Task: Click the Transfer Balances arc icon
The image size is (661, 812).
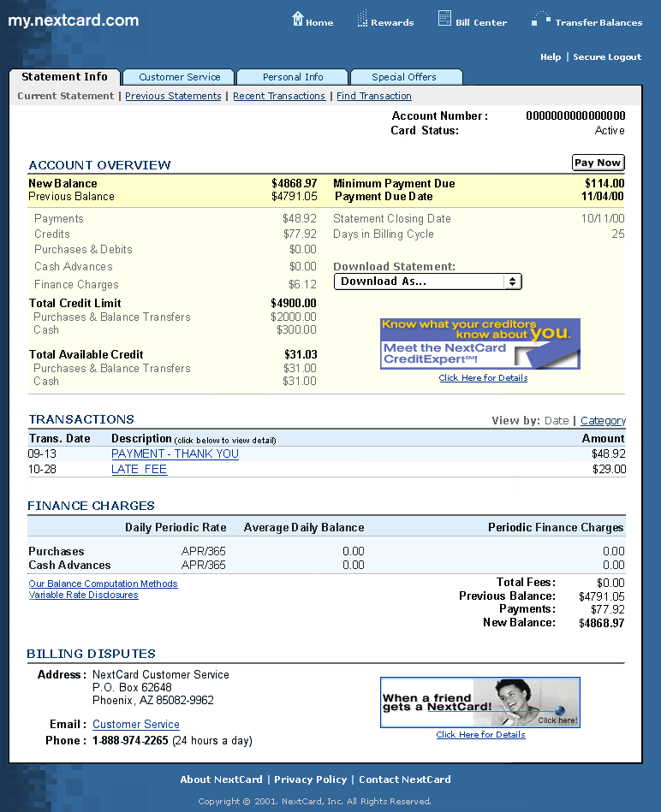Action: pos(541,19)
